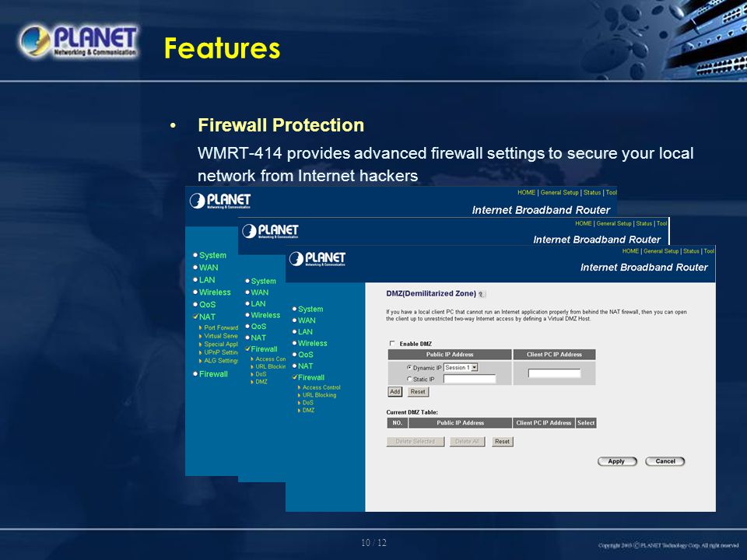Viewport: 747px width, 560px height.
Task: Open HOME link in the front window
Action: click(x=630, y=251)
